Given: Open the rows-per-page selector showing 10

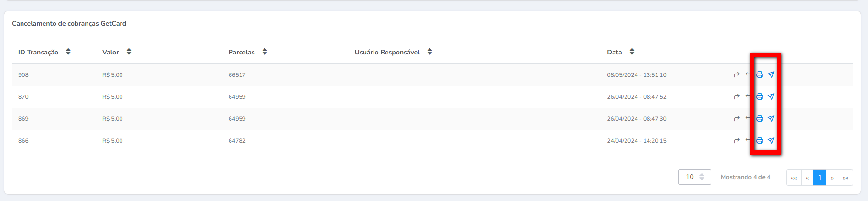Looking at the screenshot, I should point(694,177).
